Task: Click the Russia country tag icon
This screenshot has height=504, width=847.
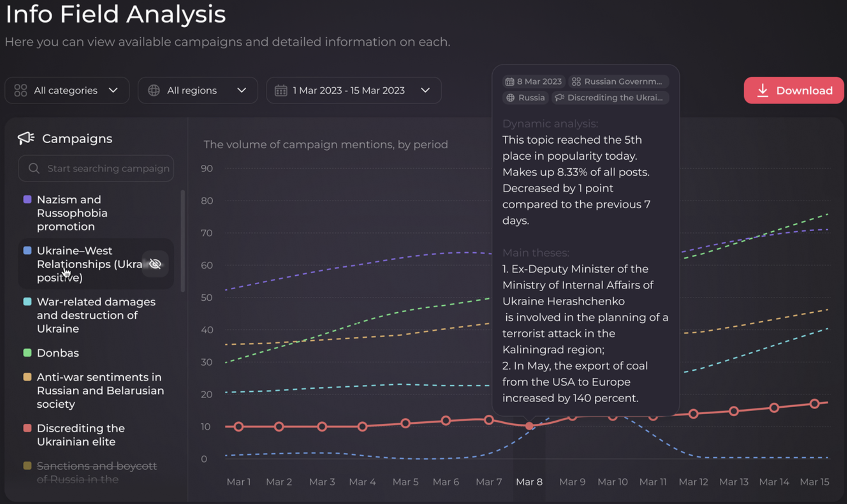Action: pyautogui.click(x=511, y=97)
